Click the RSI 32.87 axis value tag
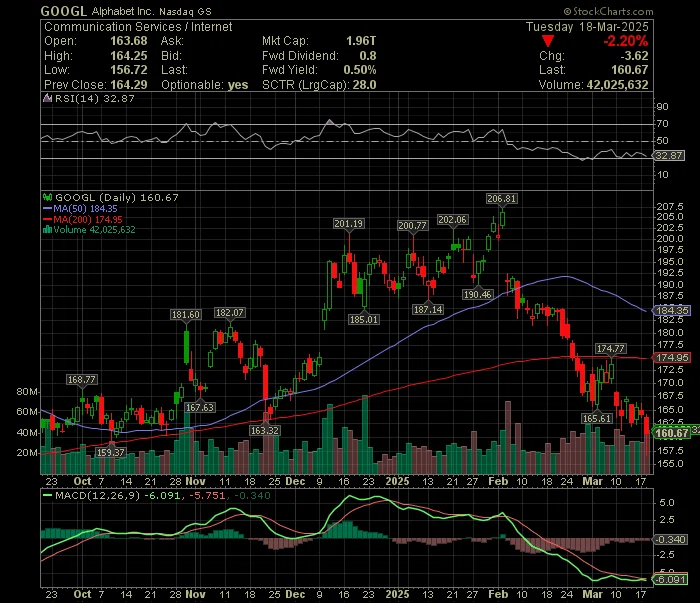The height and width of the screenshot is (603, 700). 669,155
